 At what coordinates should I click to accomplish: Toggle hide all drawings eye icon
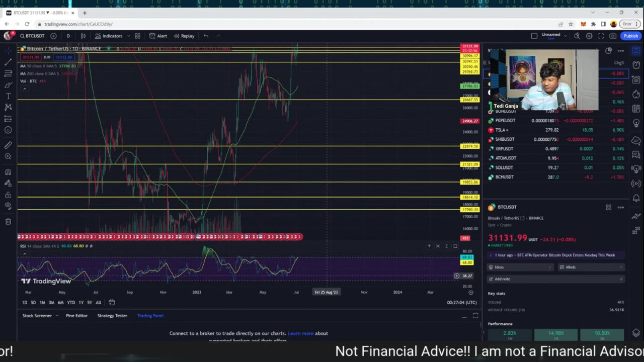tap(8, 206)
